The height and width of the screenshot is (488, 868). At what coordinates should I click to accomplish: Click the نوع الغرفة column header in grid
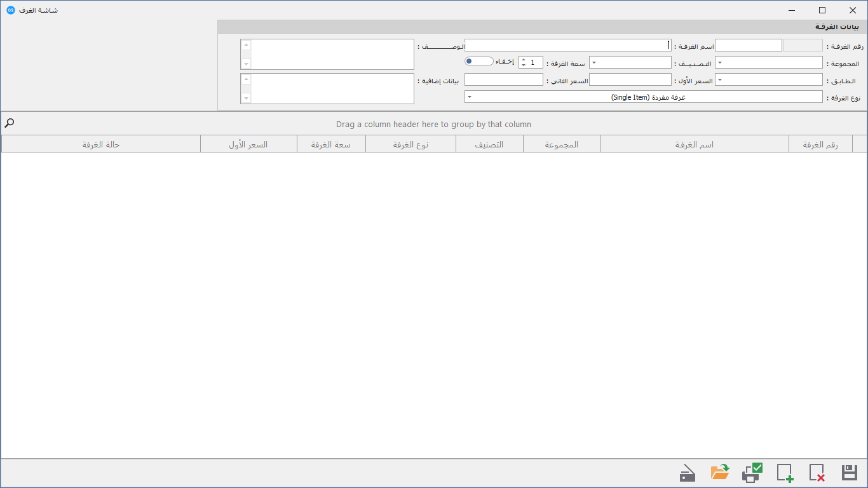coord(410,144)
